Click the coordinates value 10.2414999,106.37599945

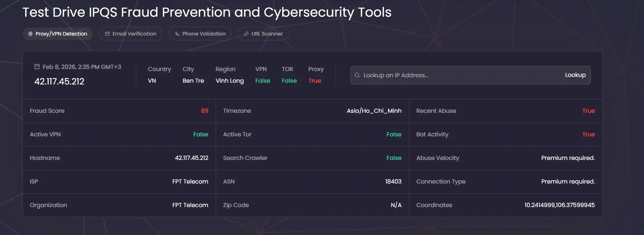click(559, 205)
